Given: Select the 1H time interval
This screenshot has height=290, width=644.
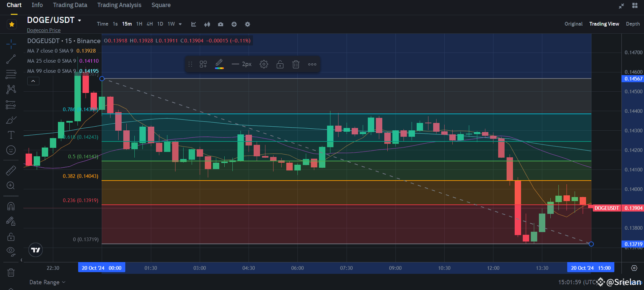Looking at the screenshot, I should [x=139, y=24].
